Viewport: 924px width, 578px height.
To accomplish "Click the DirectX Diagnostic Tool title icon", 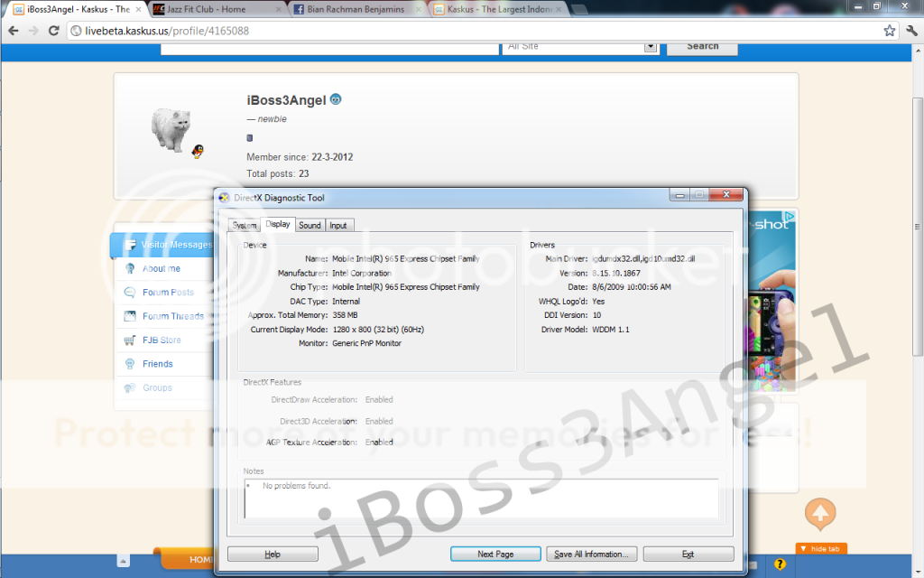I will [224, 198].
